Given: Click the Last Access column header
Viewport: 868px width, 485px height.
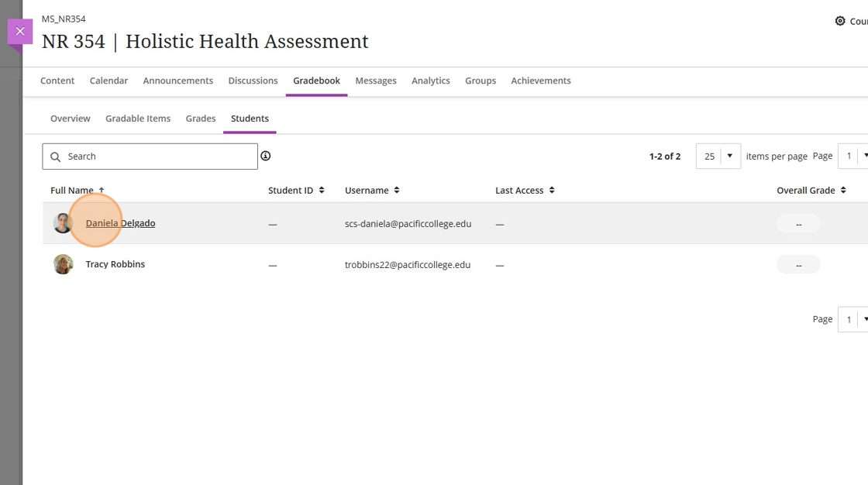Looking at the screenshot, I should pos(519,190).
